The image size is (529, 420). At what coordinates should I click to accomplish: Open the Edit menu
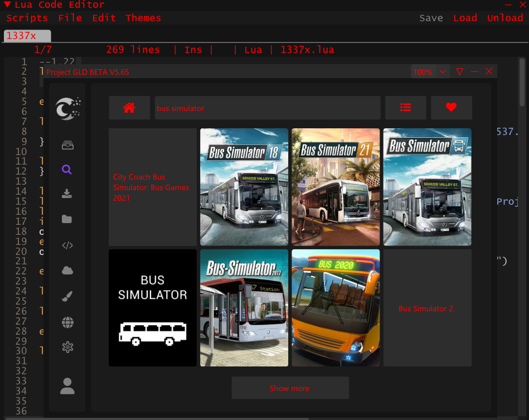pos(104,18)
